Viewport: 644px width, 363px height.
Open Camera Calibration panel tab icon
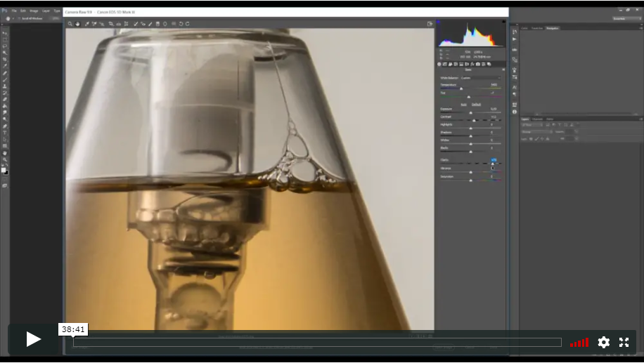[x=477, y=64]
